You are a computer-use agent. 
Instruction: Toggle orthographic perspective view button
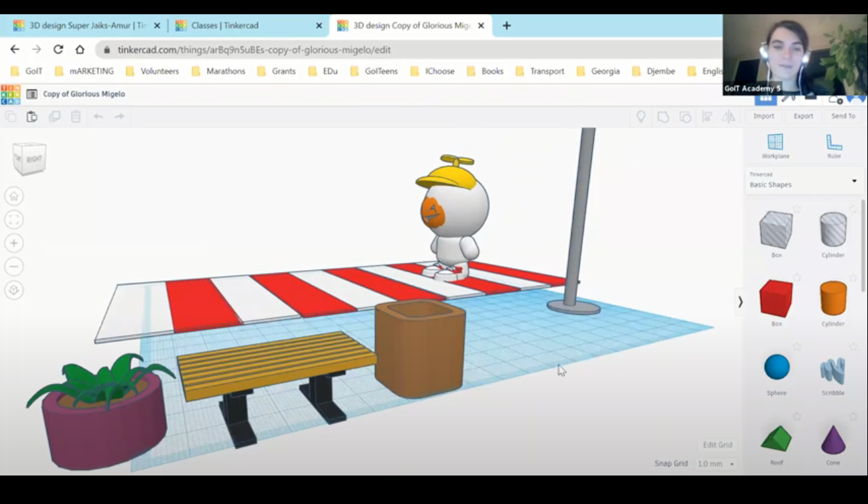click(14, 290)
